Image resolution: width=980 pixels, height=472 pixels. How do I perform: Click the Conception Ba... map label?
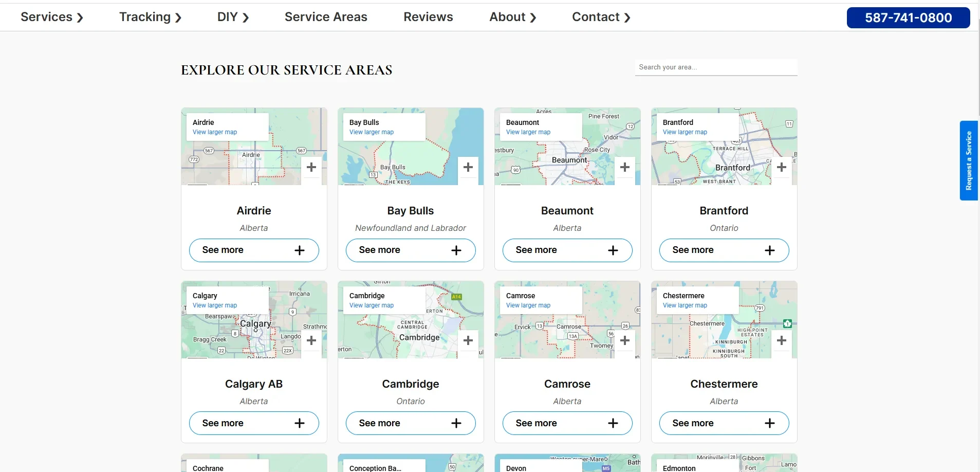(x=375, y=468)
